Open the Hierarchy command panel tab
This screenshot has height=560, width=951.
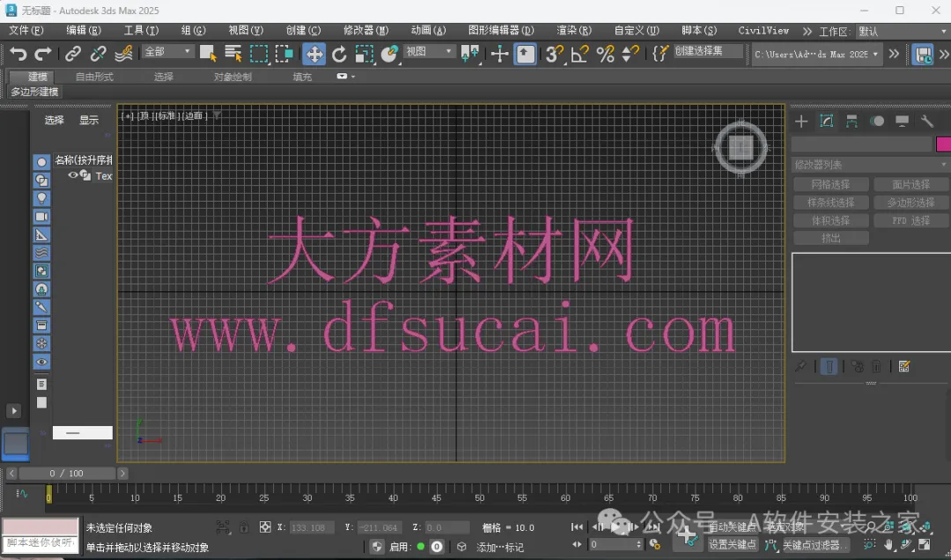click(x=851, y=122)
